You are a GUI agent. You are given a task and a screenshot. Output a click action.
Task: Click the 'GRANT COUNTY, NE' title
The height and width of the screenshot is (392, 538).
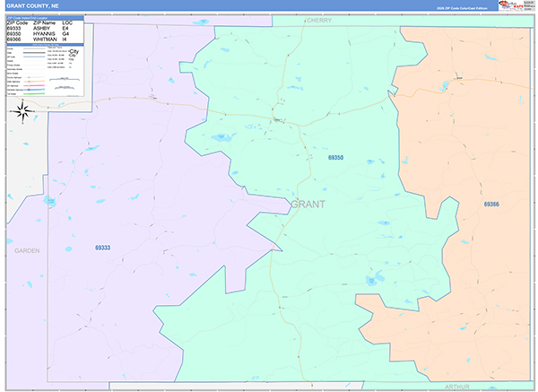click(x=32, y=6)
